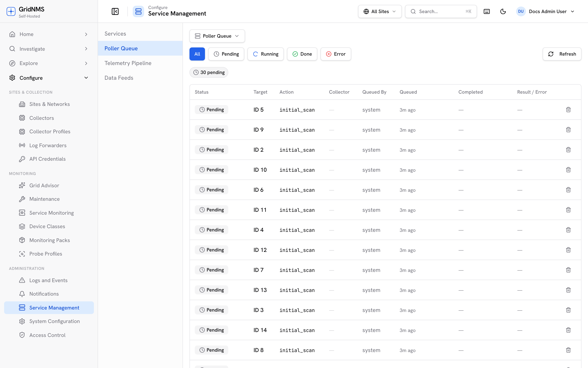588x368 pixels.
Task: Filter queue by Running status
Action: (x=265, y=54)
